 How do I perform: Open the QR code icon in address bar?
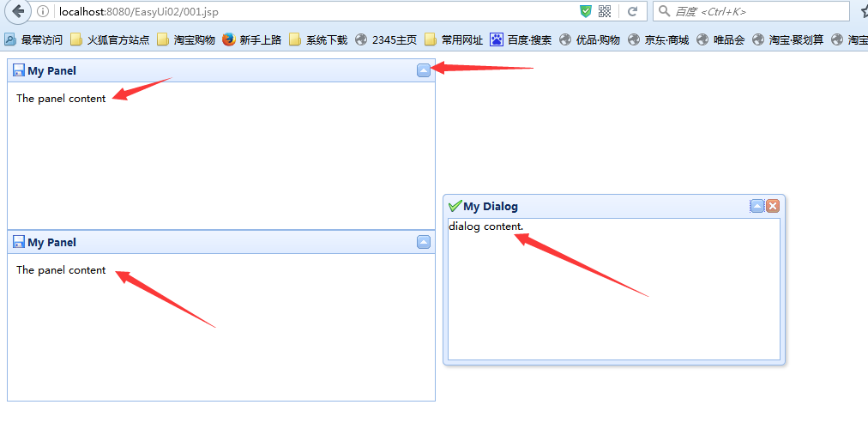pyautogui.click(x=605, y=12)
